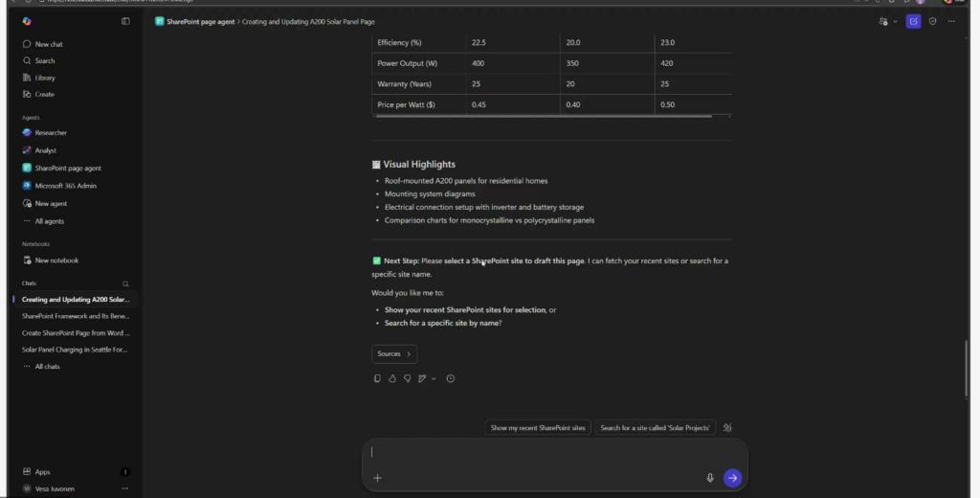Image resolution: width=980 pixels, height=498 pixels.
Task: Collapse the sidebar with the panel toggle
Action: pos(125,21)
